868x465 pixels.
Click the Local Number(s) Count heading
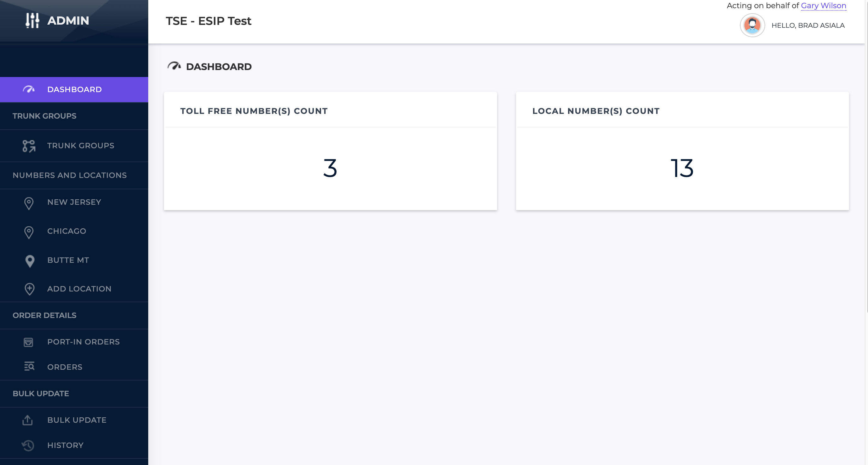596,111
